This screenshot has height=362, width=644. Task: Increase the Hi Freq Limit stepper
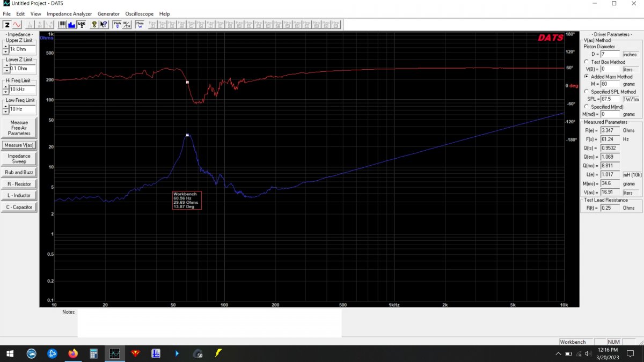tap(6, 87)
